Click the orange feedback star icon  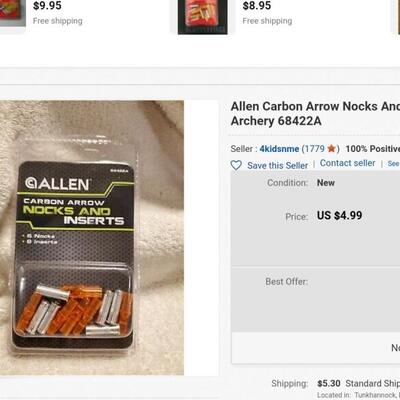click(x=331, y=148)
